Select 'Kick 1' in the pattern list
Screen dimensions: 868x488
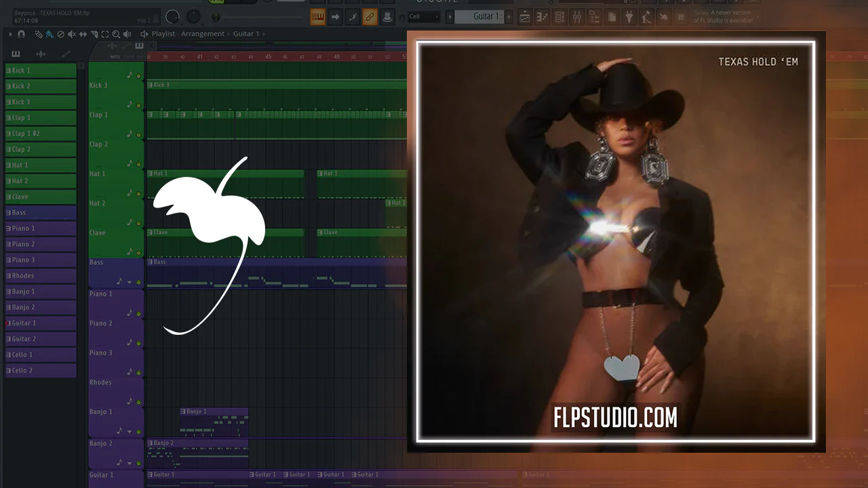click(x=41, y=70)
